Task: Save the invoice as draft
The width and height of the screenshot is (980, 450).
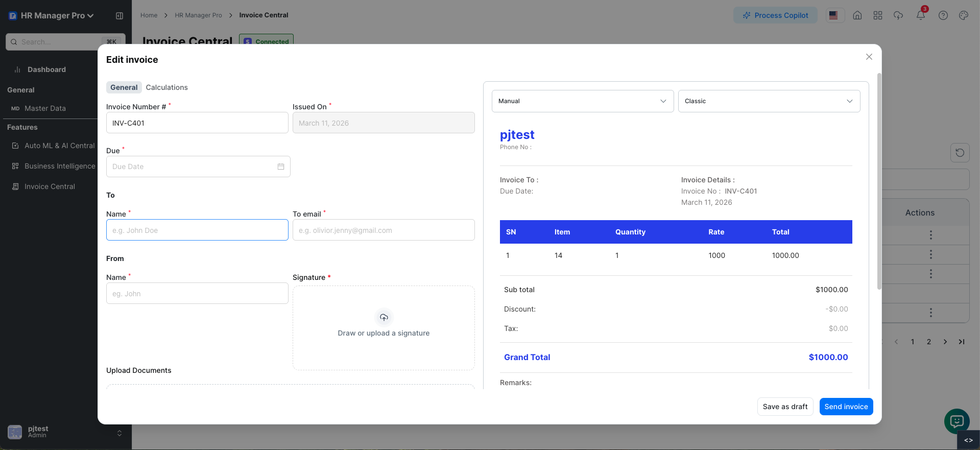Action: pos(785,407)
